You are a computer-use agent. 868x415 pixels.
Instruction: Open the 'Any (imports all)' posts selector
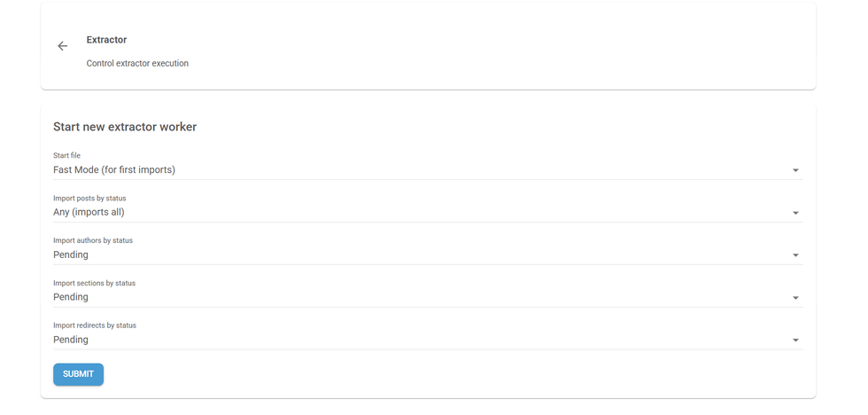tap(89, 213)
